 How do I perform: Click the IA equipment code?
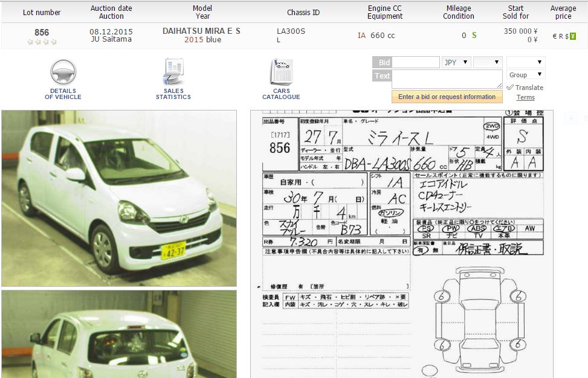pyautogui.click(x=361, y=36)
